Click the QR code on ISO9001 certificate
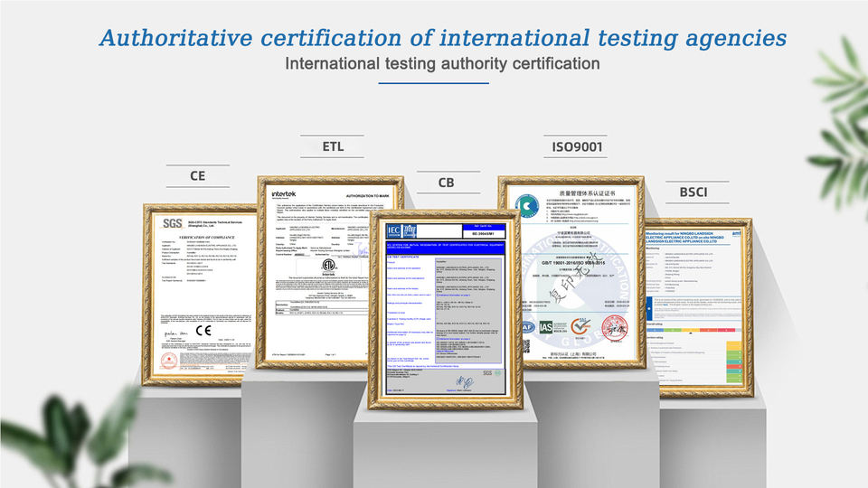Screen dimensions: 868x488 [x=526, y=346]
